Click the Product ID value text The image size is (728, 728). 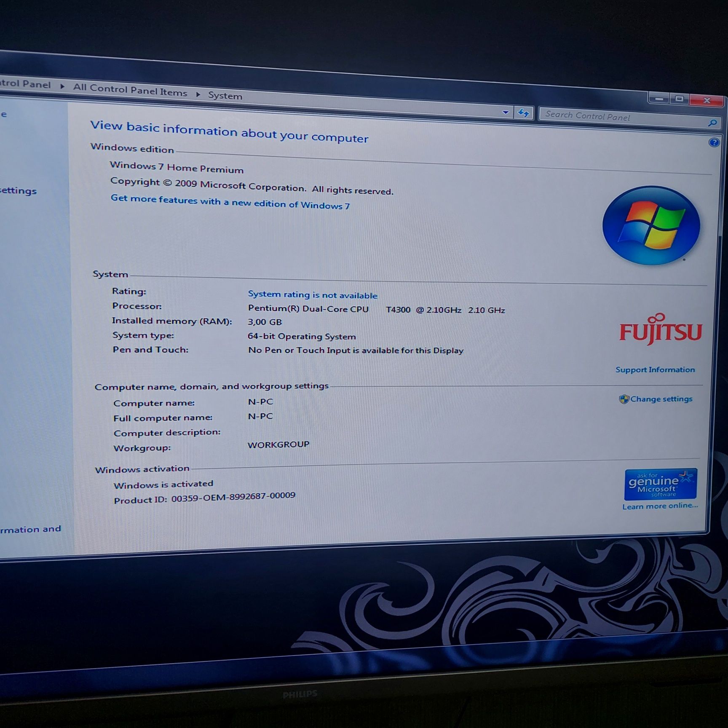point(233,497)
